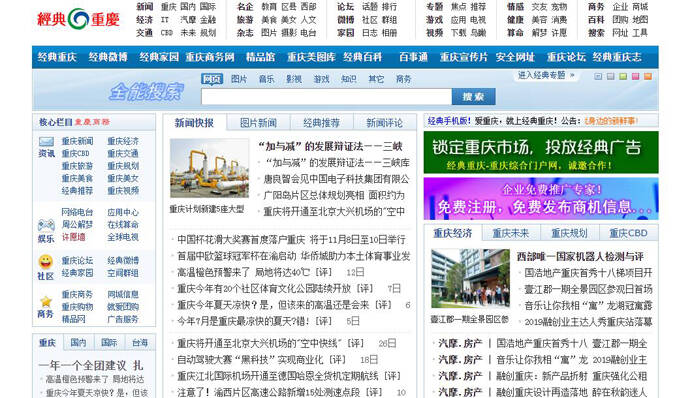Open 全球电视 link in the sidebar
This screenshot has width=690, height=398.
coord(123,237)
